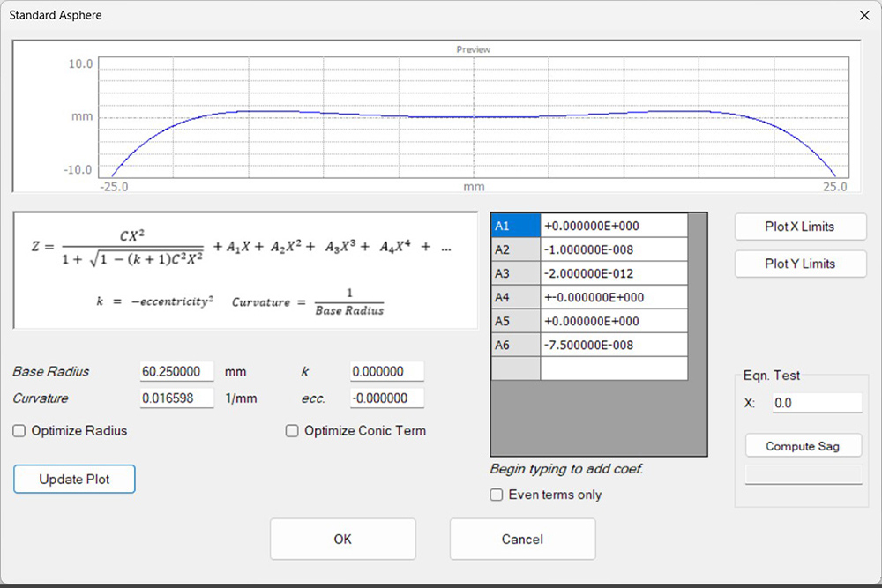Check the Even terms only option

[496, 495]
